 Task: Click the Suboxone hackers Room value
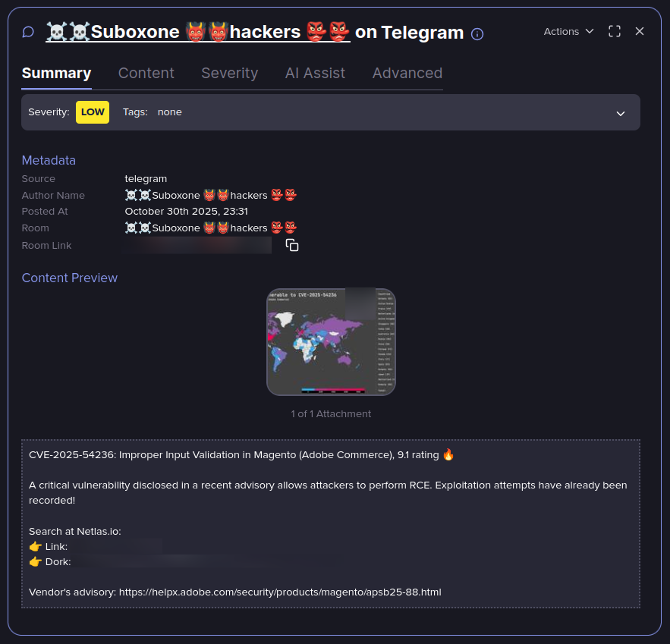pos(211,228)
